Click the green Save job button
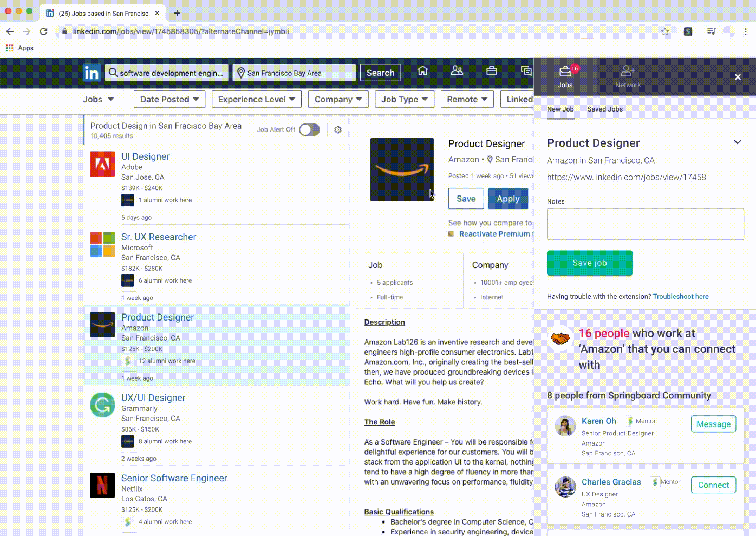This screenshot has height=536, width=756. click(590, 263)
